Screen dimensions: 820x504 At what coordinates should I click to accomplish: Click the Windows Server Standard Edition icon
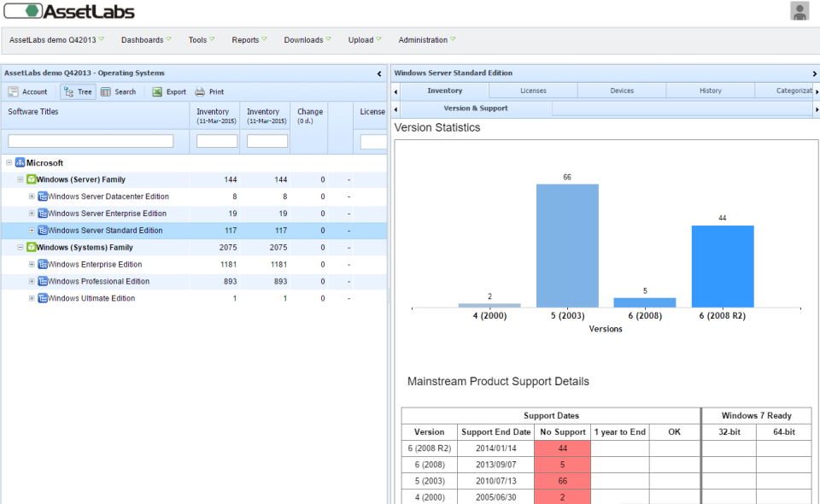(43, 231)
